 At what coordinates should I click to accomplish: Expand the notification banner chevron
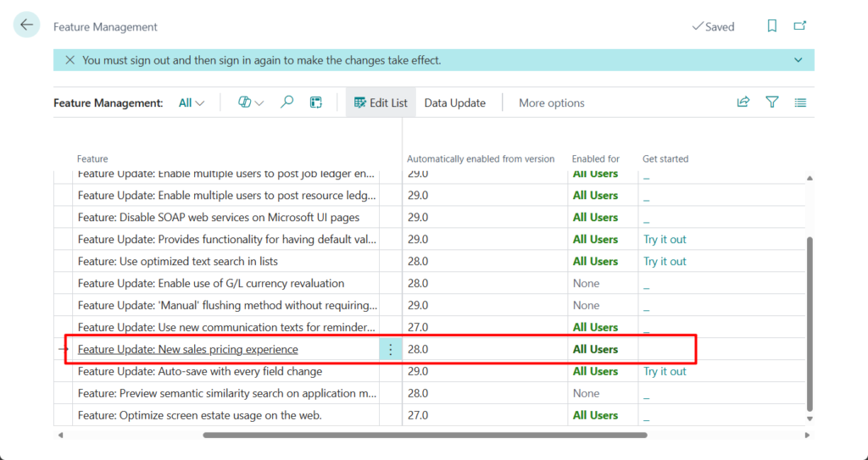pos(798,60)
